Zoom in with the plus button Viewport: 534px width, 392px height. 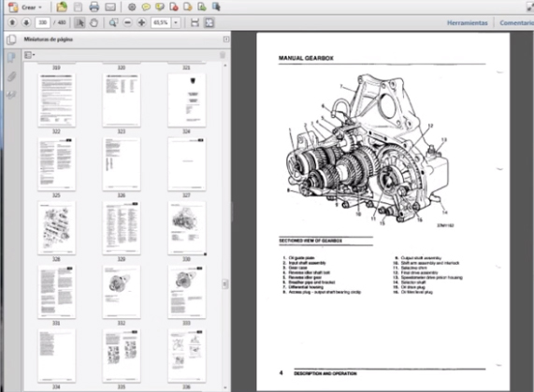tap(141, 22)
